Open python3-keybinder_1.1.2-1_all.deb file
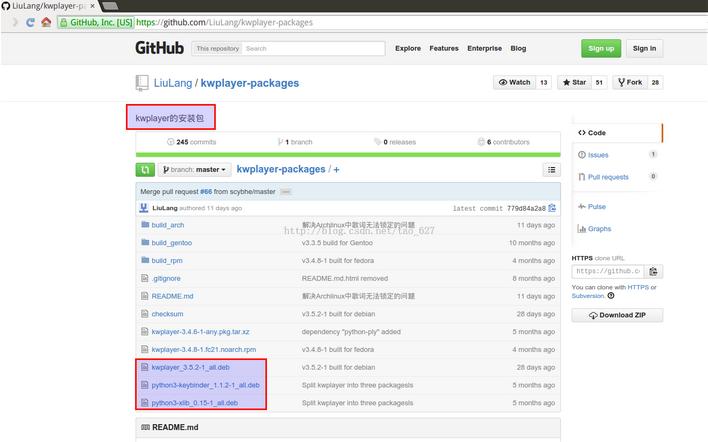The height and width of the screenshot is (442, 708). (205, 385)
